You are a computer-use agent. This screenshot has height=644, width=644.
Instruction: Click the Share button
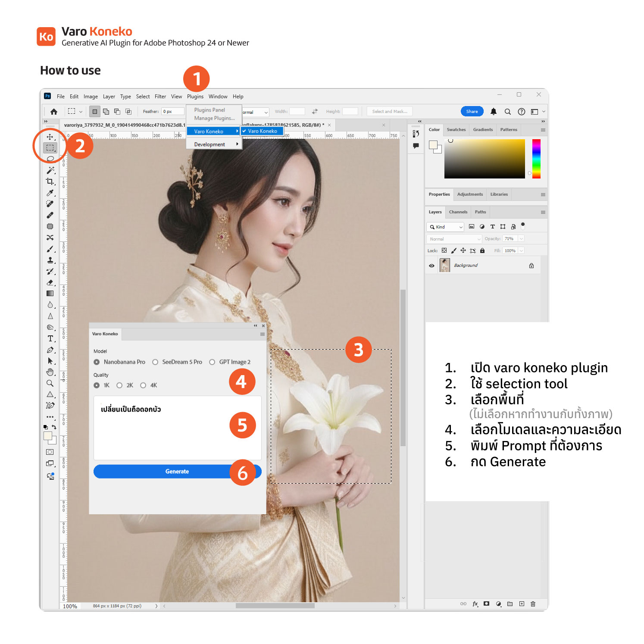(472, 112)
